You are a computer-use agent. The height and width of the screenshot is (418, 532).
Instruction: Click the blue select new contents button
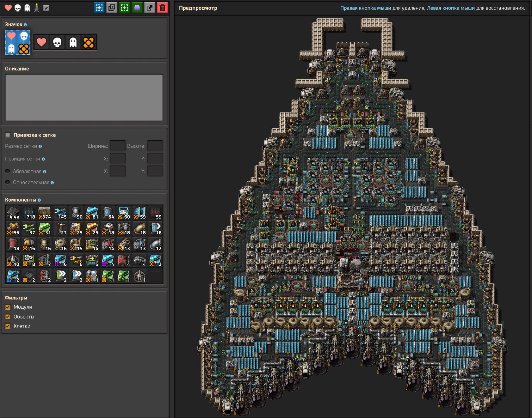99,8
